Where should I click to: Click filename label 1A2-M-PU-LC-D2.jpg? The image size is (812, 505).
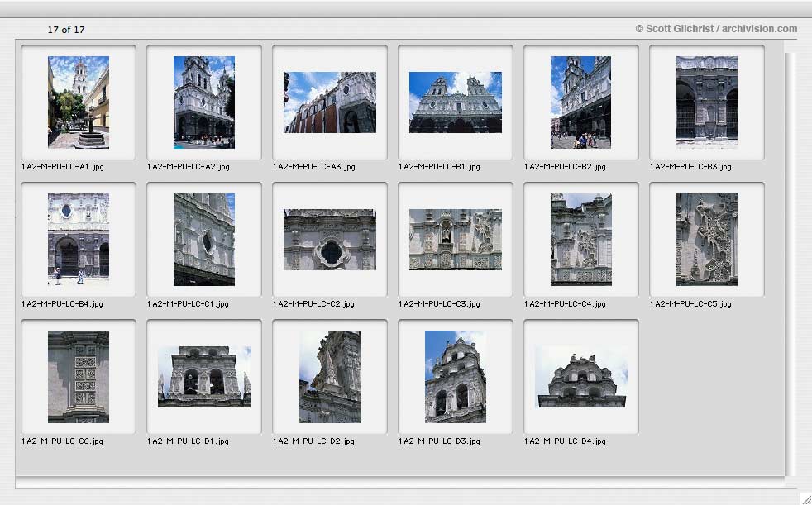pos(314,441)
